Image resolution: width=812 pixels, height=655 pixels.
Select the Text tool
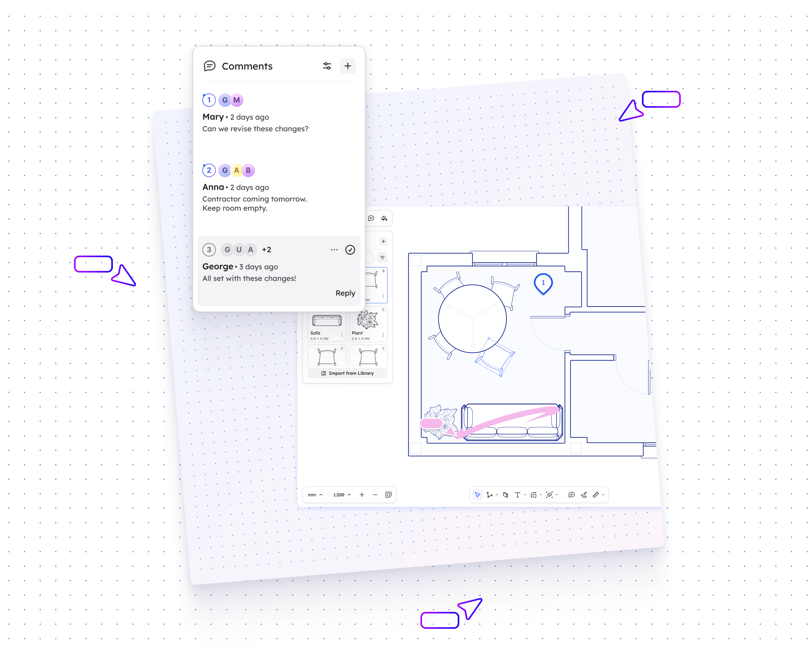click(517, 495)
